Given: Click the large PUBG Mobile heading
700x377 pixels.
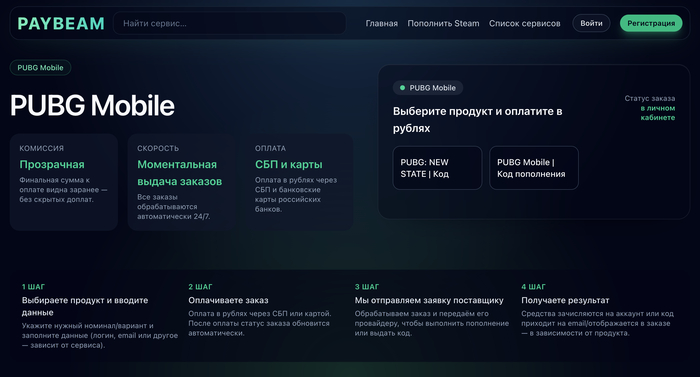Looking at the screenshot, I should [x=92, y=105].
